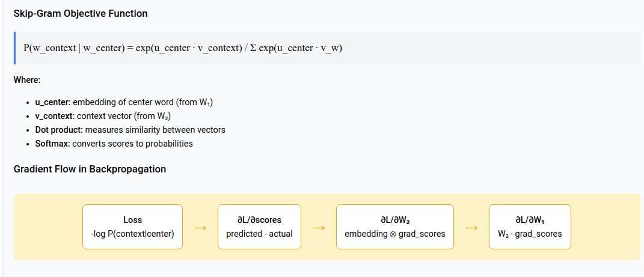Screen dimensions: 644x277
Task: Click the ∂L/∂scores box
Action: tap(260, 227)
